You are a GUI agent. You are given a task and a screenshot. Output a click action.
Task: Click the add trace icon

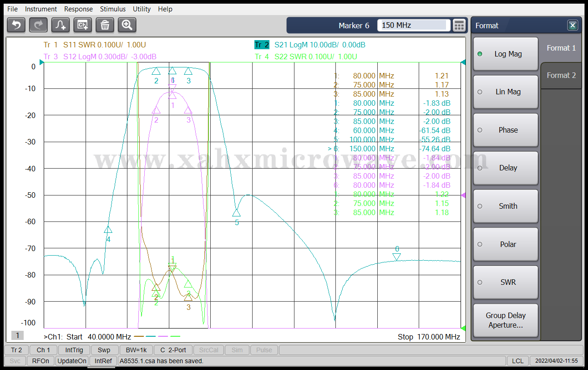pyautogui.click(x=61, y=25)
